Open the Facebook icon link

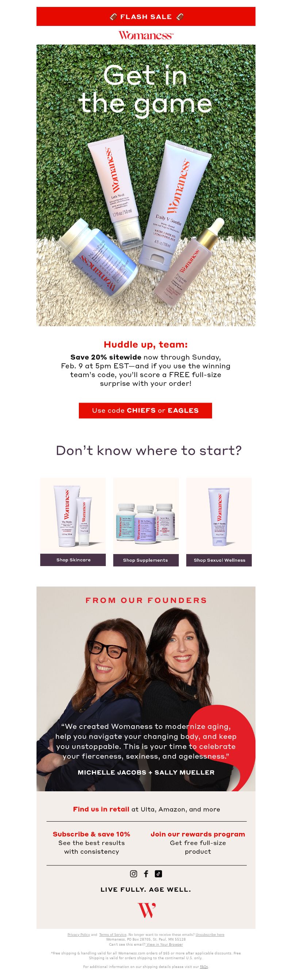click(x=146, y=873)
